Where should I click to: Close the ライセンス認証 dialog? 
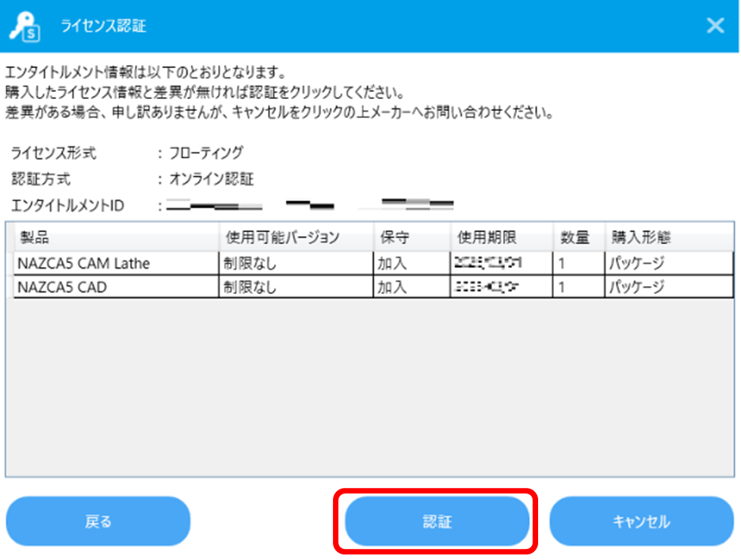tap(715, 25)
